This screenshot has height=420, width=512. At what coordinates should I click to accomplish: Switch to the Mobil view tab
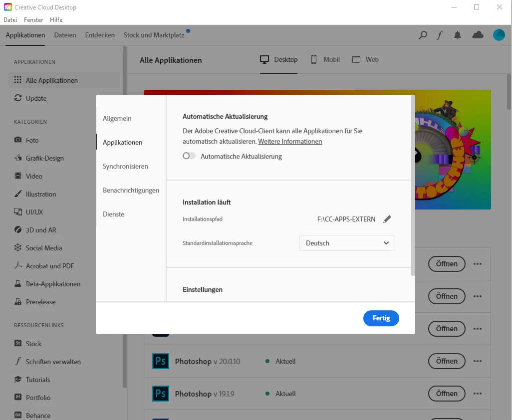(x=325, y=59)
